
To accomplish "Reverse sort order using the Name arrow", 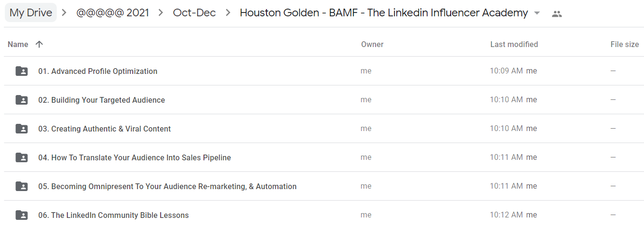I will [39, 44].
